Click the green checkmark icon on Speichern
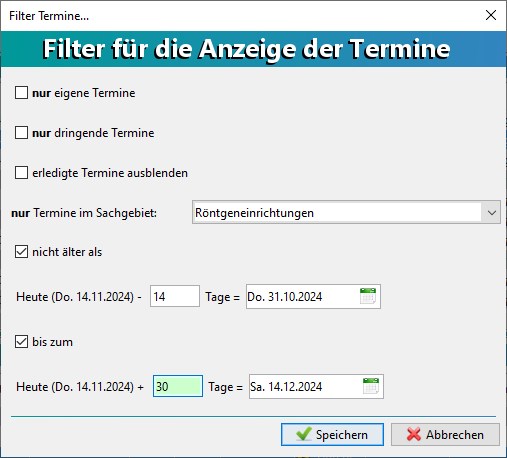Viewport: 507px width, 458px height. point(304,434)
